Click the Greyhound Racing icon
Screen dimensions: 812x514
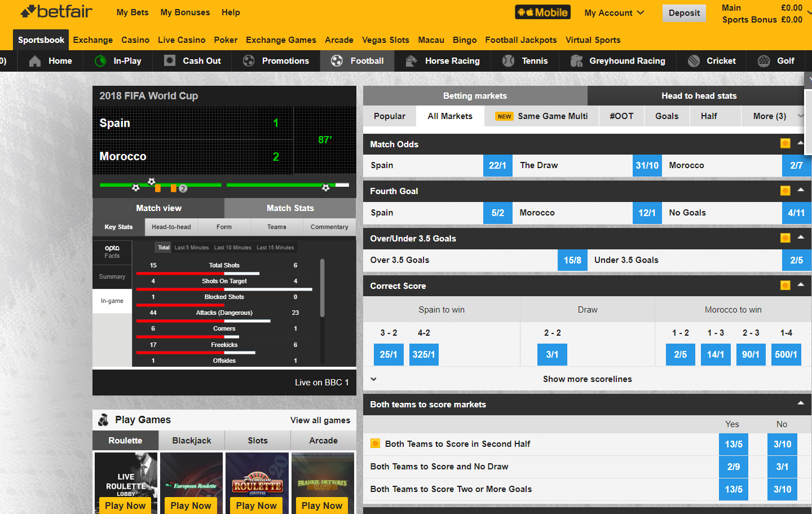coord(576,61)
